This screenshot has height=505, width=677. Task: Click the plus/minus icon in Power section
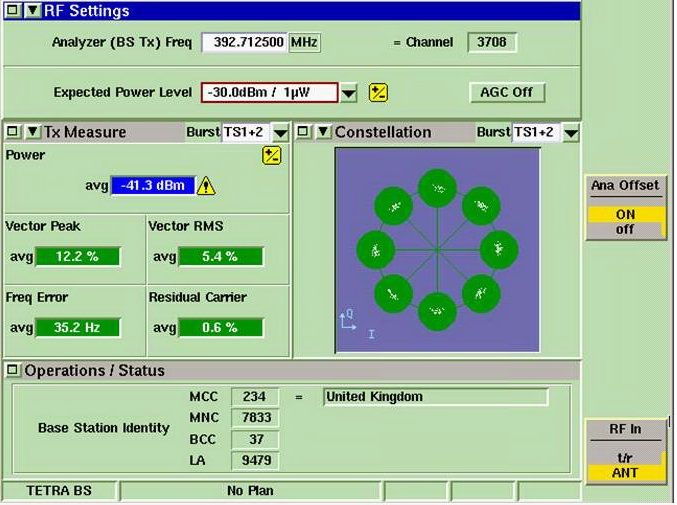pyautogui.click(x=272, y=155)
